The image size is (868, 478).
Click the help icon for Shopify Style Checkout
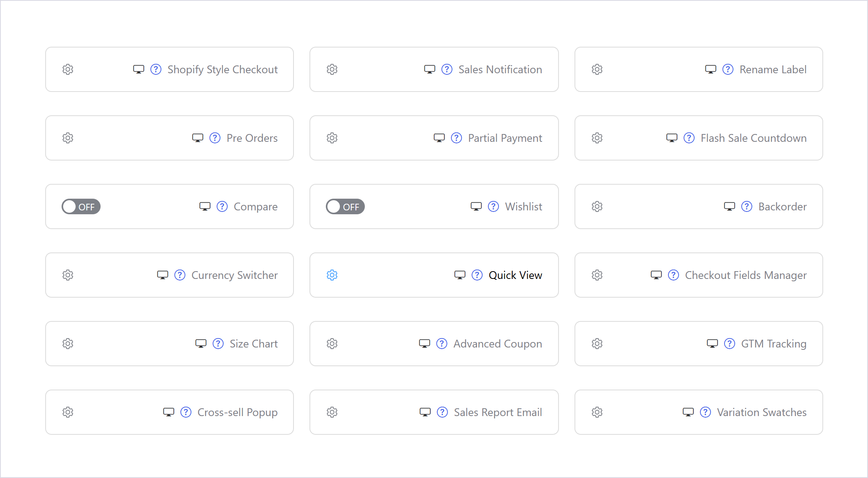pos(156,69)
